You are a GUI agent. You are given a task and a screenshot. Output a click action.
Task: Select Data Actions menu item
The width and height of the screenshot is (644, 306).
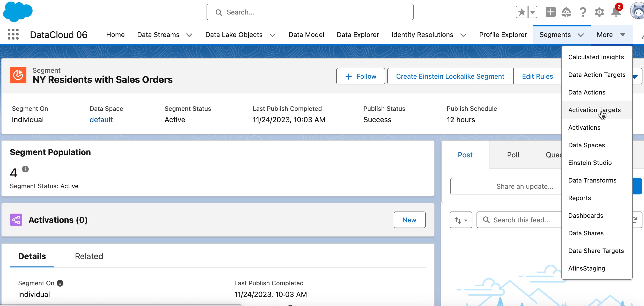click(597, 92)
